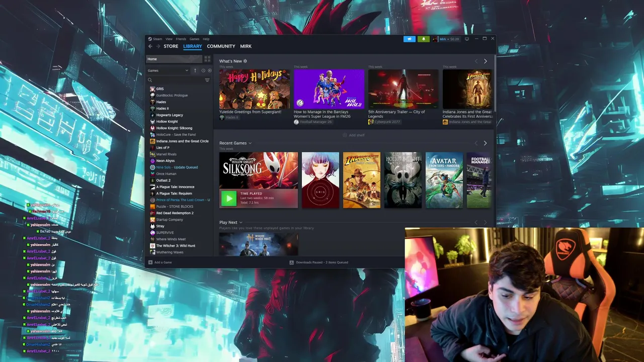Switch to the LIBRARY tab

(x=192, y=46)
